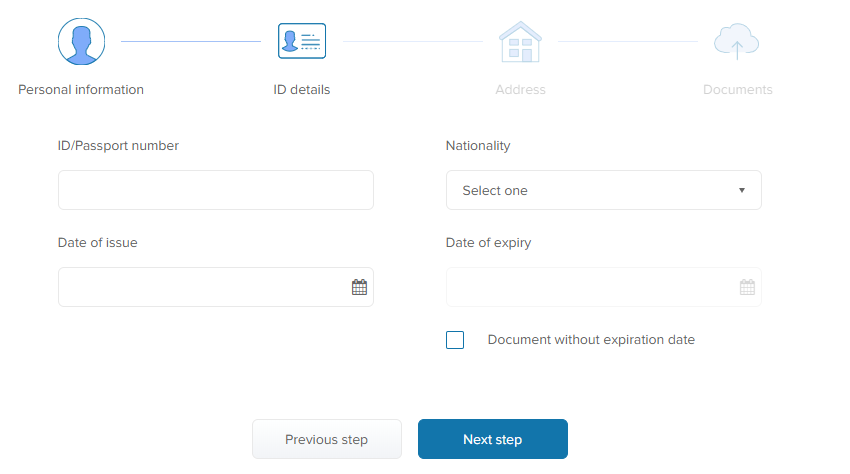Expand the Nationality dropdown arrow
The height and width of the screenshot is (474, 850).
pyautogui.click(x=742, y=190)
